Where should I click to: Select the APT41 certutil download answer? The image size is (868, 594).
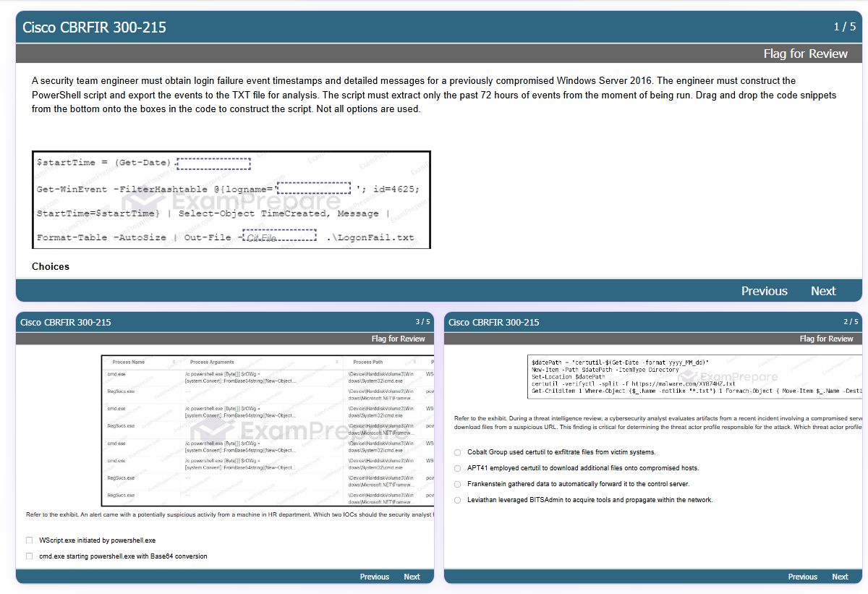[458, 468]
